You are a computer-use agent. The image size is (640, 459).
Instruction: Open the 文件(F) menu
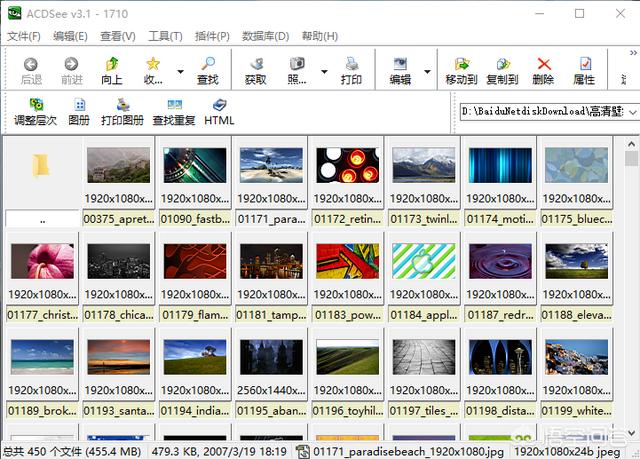tap(24, 36)
